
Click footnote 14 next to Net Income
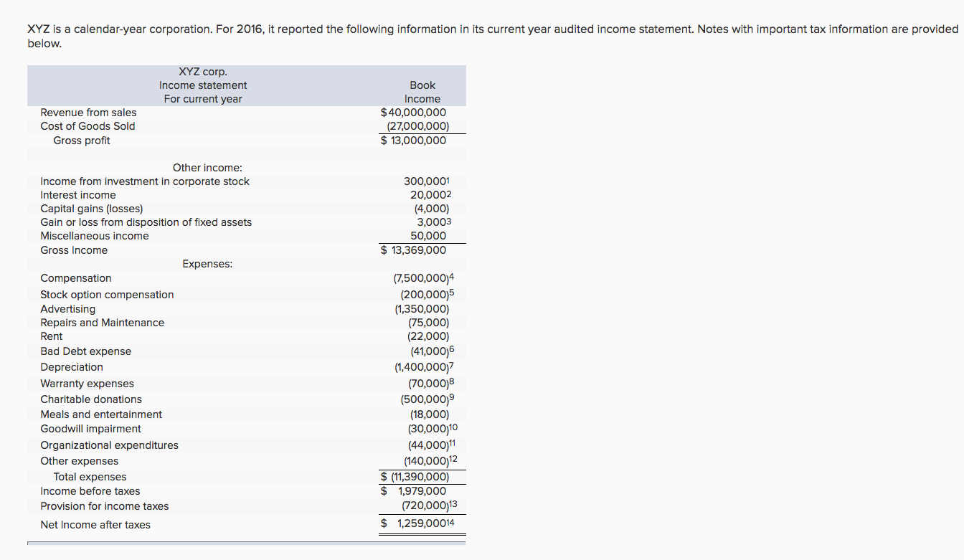pyautogui.click(x=452, y=522)
